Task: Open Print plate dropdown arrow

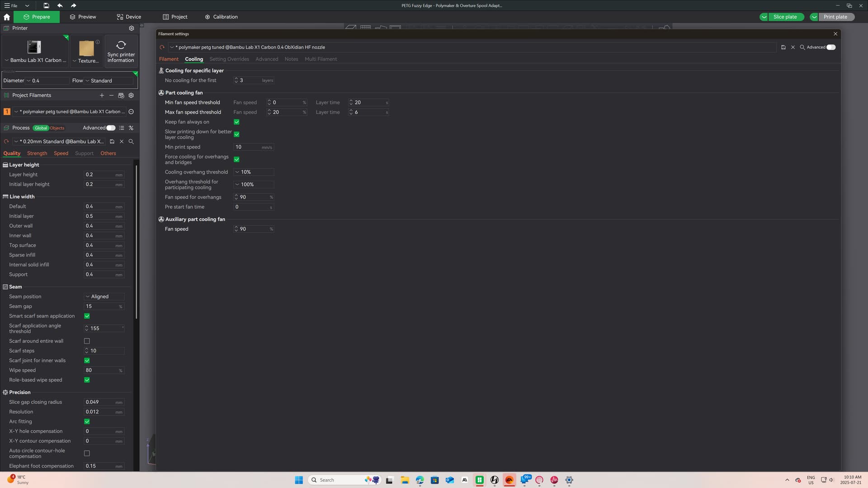Action: coord(814,17)
